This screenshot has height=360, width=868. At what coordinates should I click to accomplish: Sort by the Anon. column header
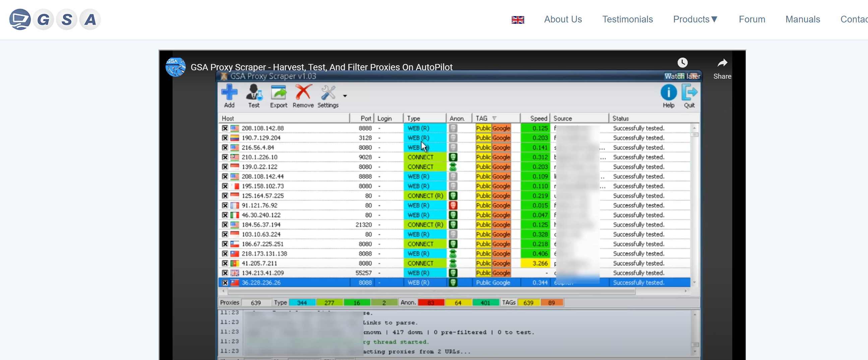pos(459,118)
